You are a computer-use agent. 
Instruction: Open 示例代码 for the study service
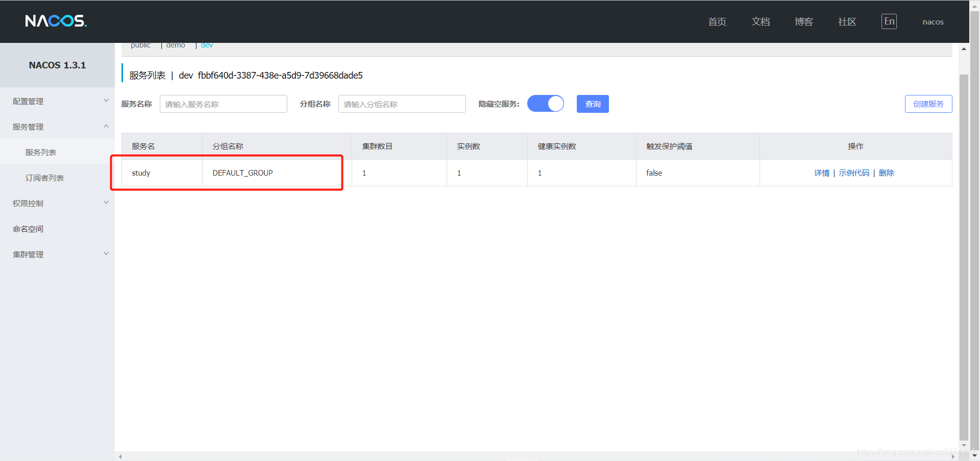(x=854, y=173)
